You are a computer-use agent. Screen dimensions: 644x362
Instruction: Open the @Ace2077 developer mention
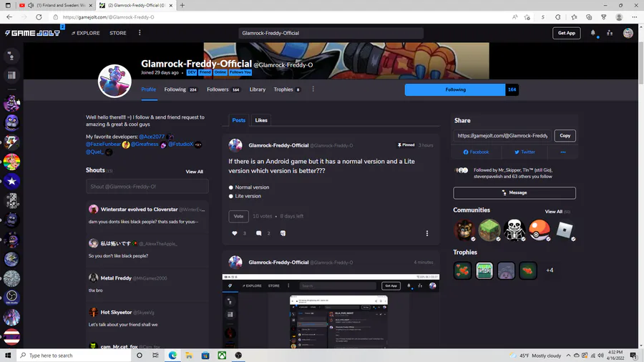tap(152, 137)
